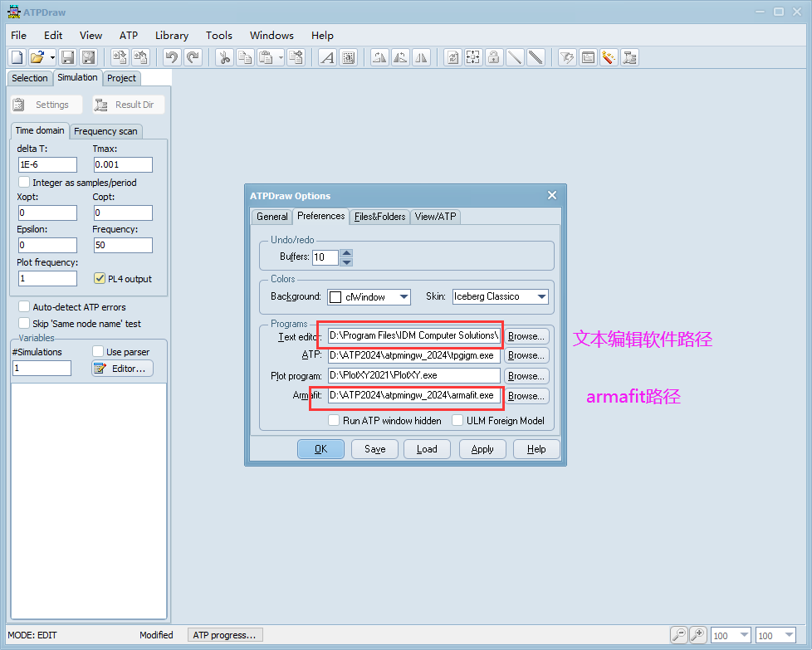Screen dimensions: 812x650
Task: Zoom out with the minus magnifier
Action: (679, 635)
